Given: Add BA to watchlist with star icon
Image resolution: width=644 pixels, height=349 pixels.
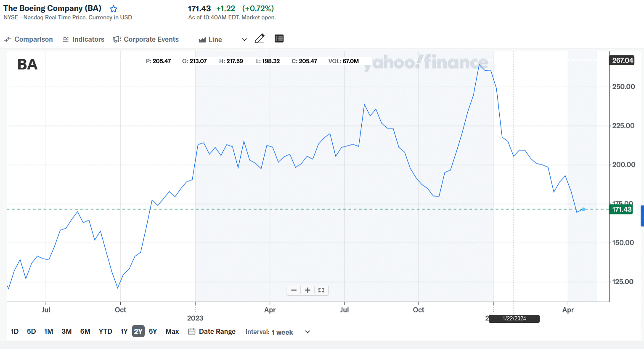Looking at the screenshot, I should click(x=114, y=9).
